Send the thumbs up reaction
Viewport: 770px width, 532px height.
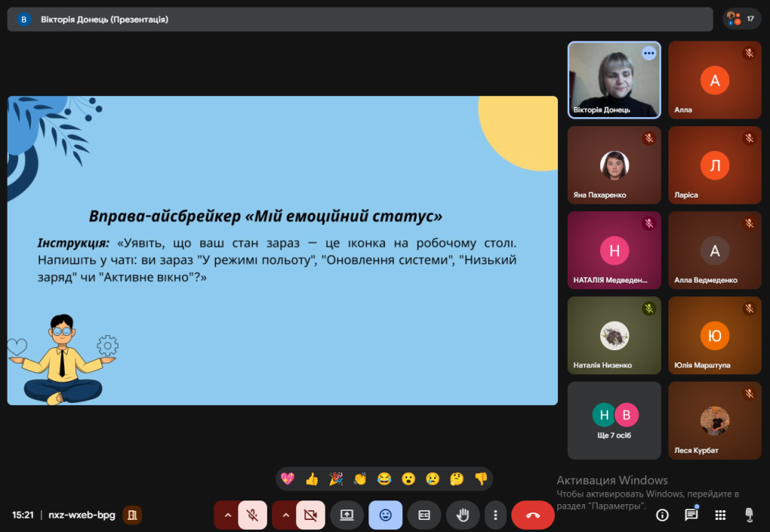pyautogui.click(x=311, y=479)
